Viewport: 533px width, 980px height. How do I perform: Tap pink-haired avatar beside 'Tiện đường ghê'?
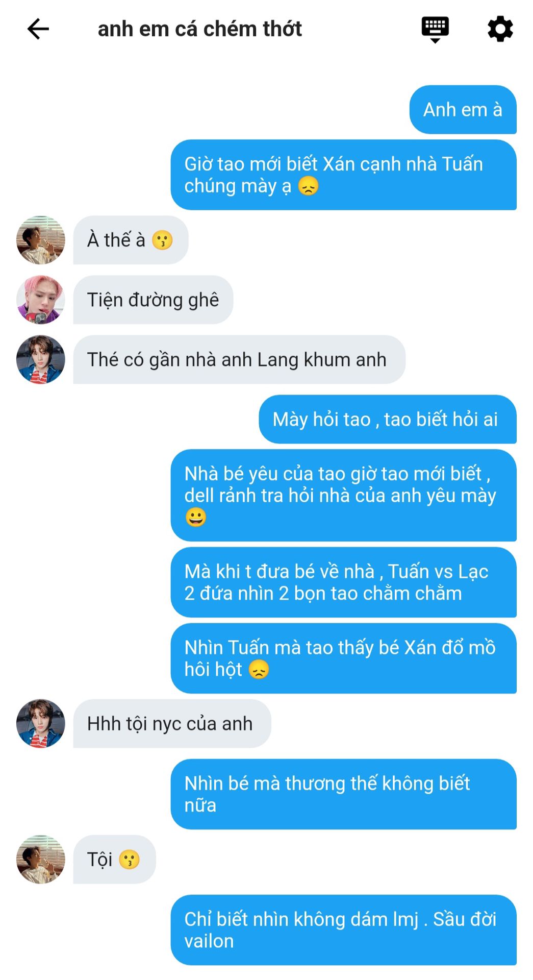pyautogui.click(x=41, y=300)
